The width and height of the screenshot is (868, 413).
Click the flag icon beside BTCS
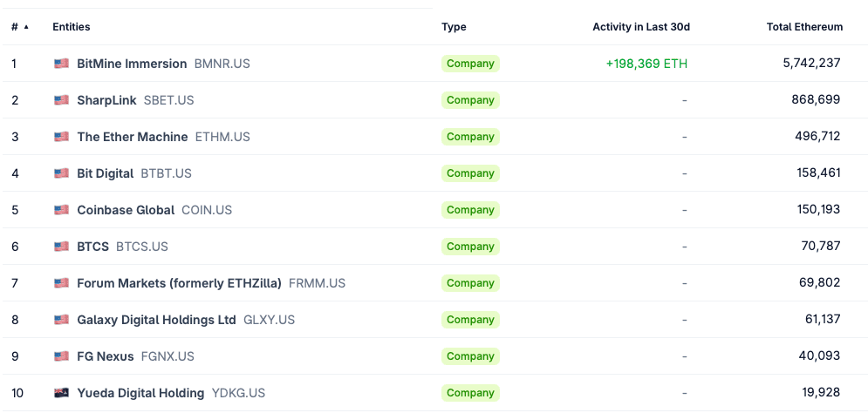(61, 247)
